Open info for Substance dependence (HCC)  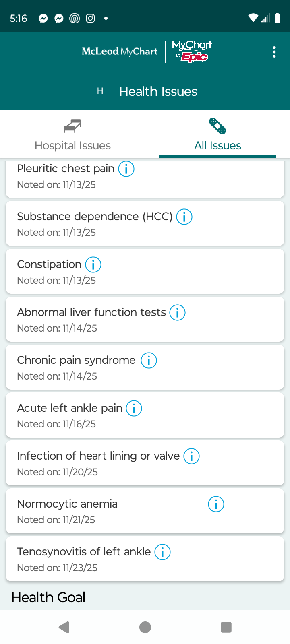[x=184, y=217]
